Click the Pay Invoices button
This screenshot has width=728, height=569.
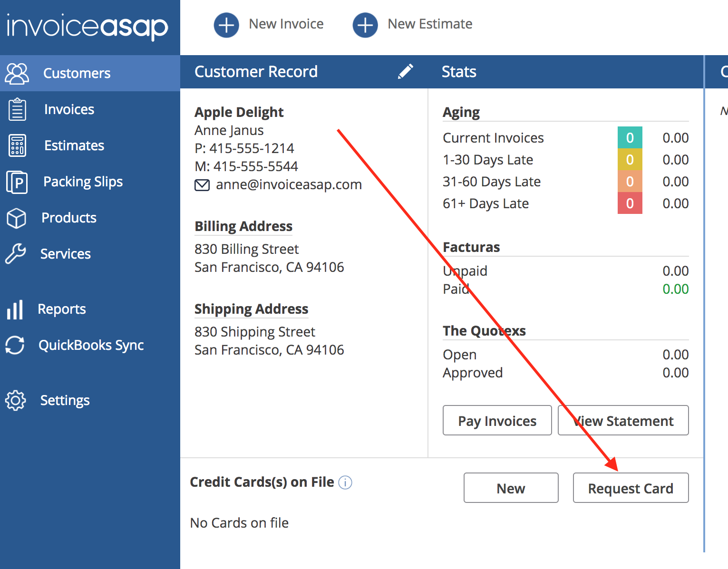pos(497,420)
